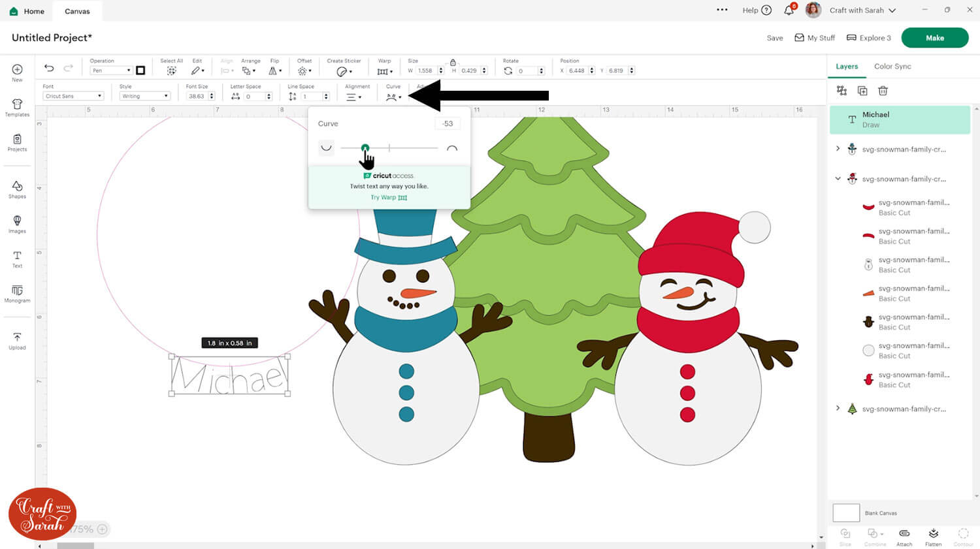Viewport: 980px width, 549px height.
Task: Switch to the Layers tab
Action: click(847, 67)
